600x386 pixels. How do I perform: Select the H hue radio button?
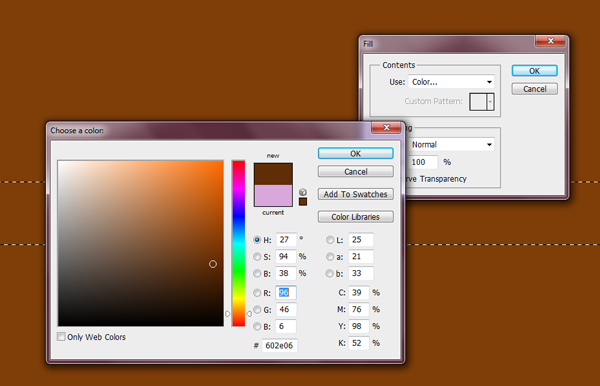click(x=257, y=240)
